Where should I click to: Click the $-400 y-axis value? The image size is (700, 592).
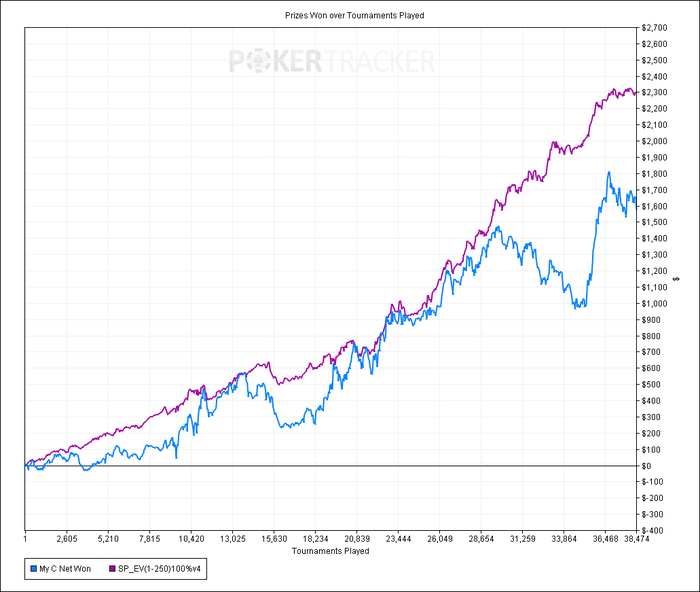point(652,530)
